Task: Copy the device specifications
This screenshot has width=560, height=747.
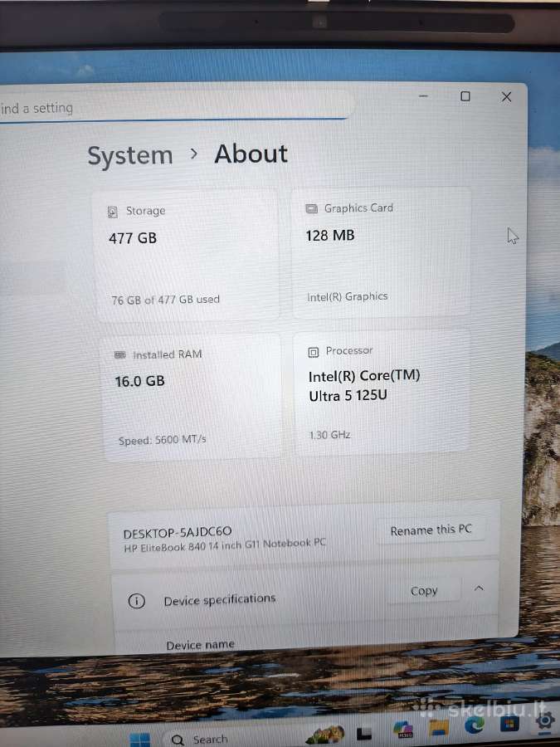Action: (424, 591)
